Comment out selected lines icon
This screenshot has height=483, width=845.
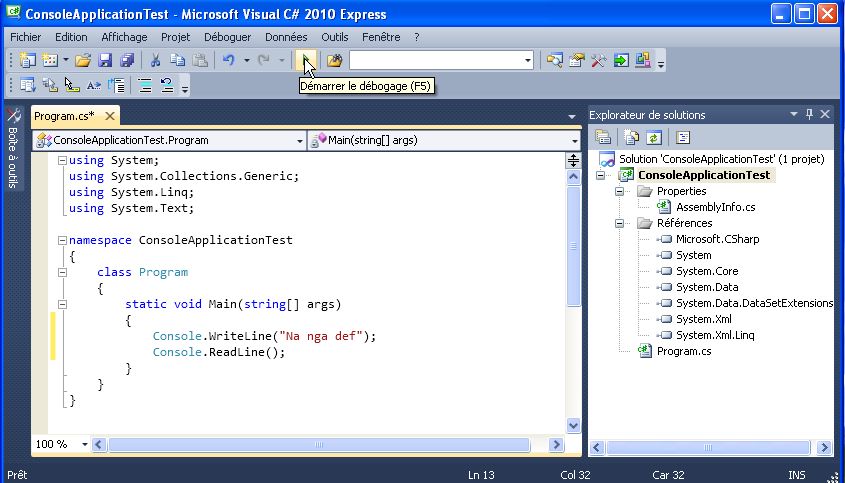point(144,85)
